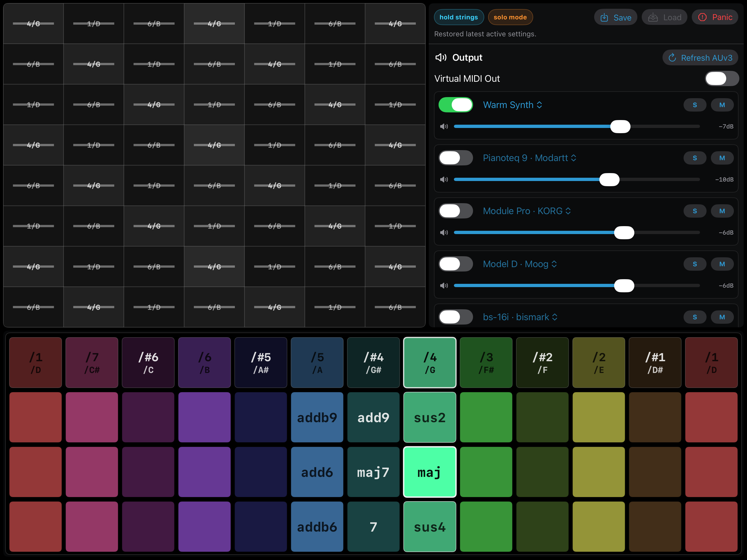This screenshot has width=747, height=560.
Task: Play the maj chord pad
Action: (x=430, y=472)
